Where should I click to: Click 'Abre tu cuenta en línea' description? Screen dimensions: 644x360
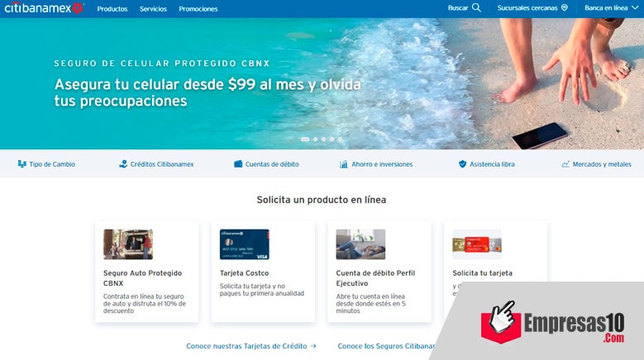point(371,303)
